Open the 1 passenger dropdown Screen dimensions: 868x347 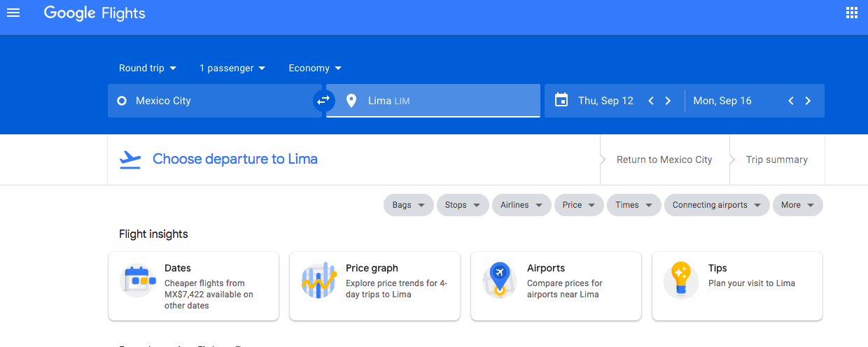pyautogui.click(x=232, y=68)
